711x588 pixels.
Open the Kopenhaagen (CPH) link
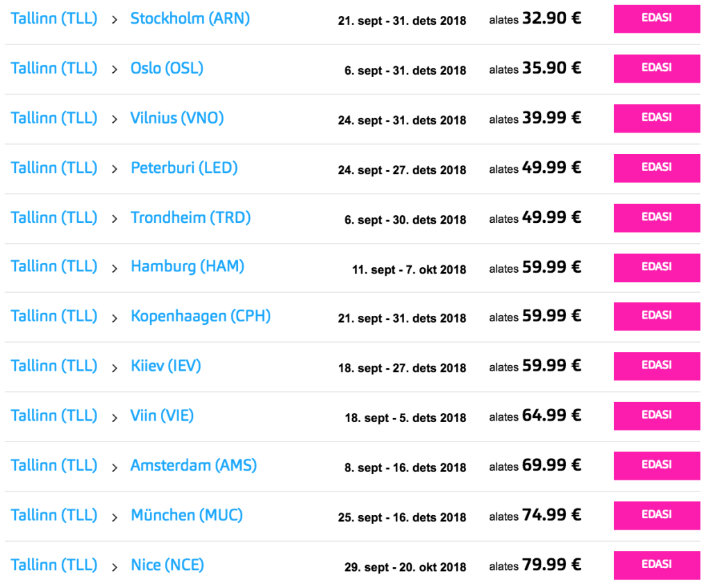(200, 316)
